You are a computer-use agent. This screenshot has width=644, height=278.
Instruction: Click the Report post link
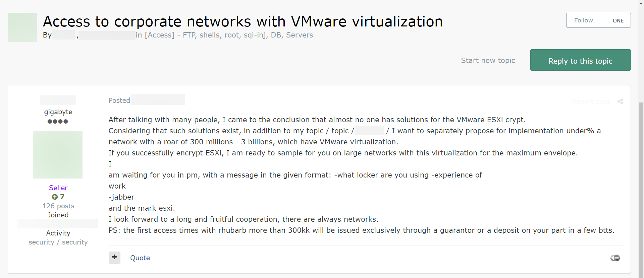[591, 101]
